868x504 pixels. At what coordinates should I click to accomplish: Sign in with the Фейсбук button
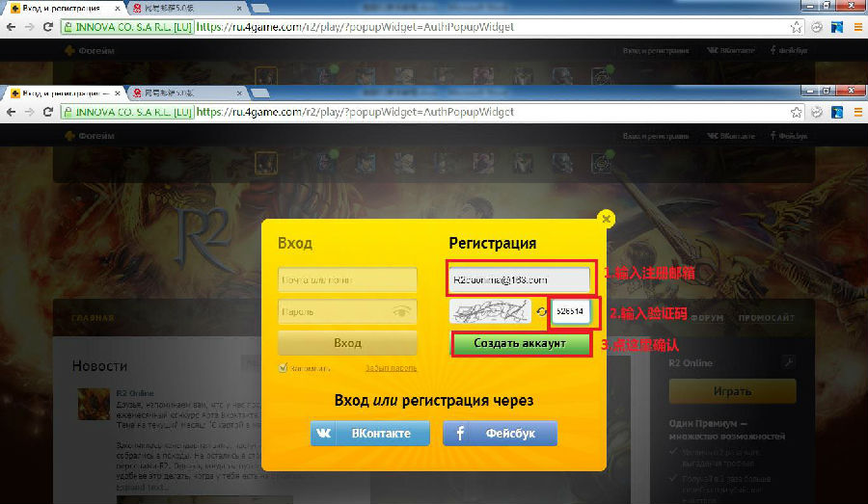coord(500,434)
